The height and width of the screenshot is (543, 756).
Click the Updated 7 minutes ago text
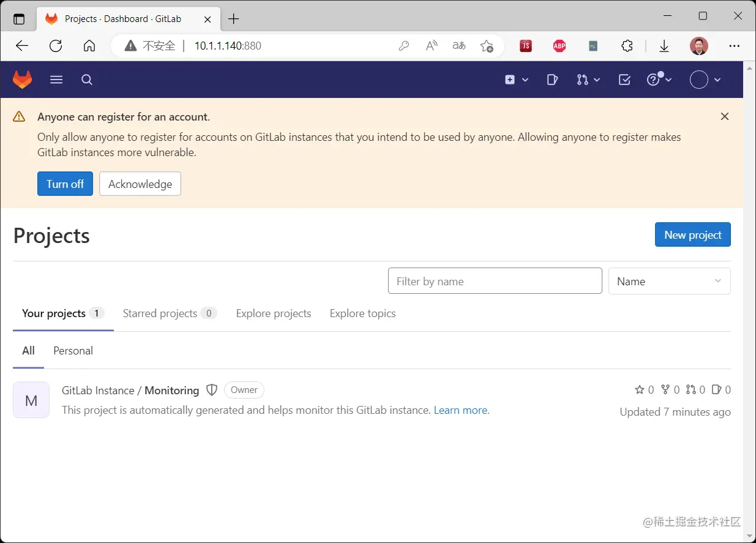pos(675,412)
